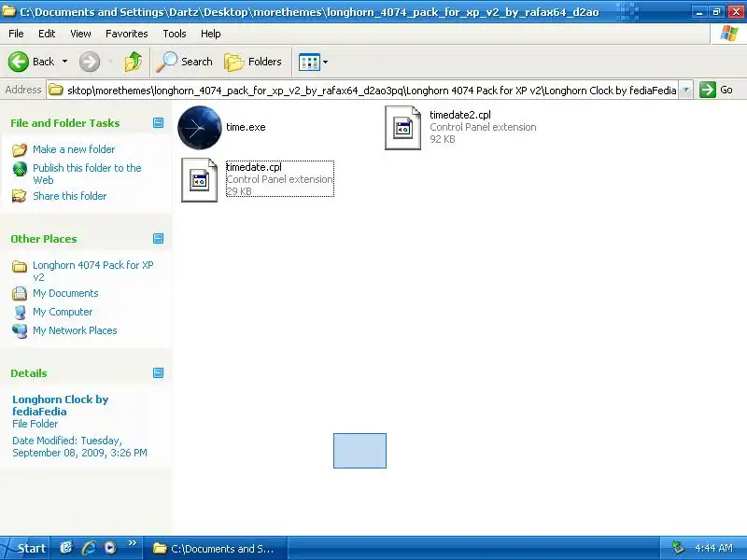The width and height of the screenshot is (747, 560).
Task: Click inside the Address bar path
Action: click(x=372, y=90)
